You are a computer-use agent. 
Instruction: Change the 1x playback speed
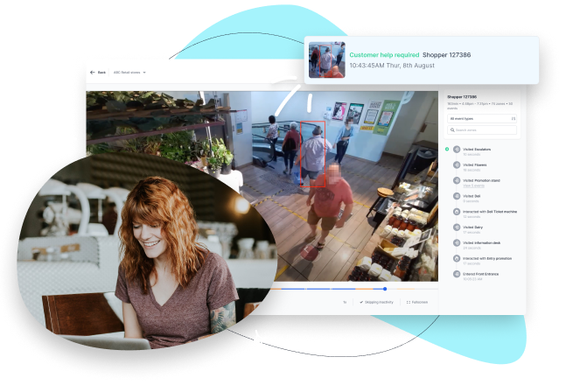point(345,302)
